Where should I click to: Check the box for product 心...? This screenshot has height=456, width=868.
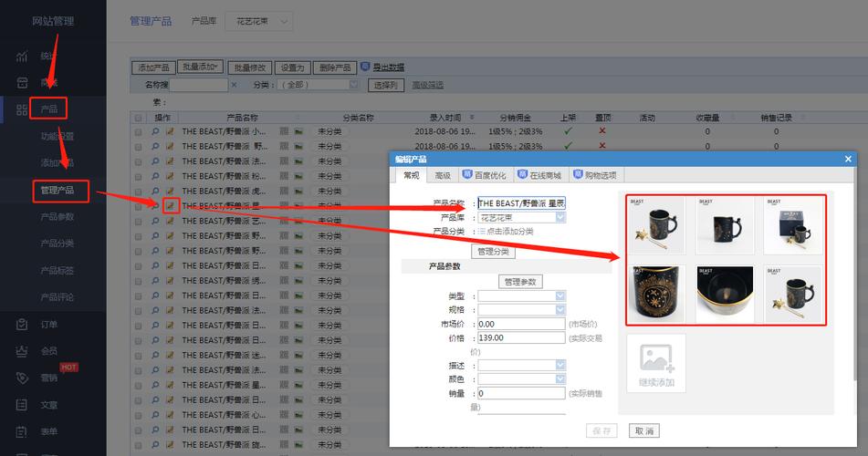138,416
